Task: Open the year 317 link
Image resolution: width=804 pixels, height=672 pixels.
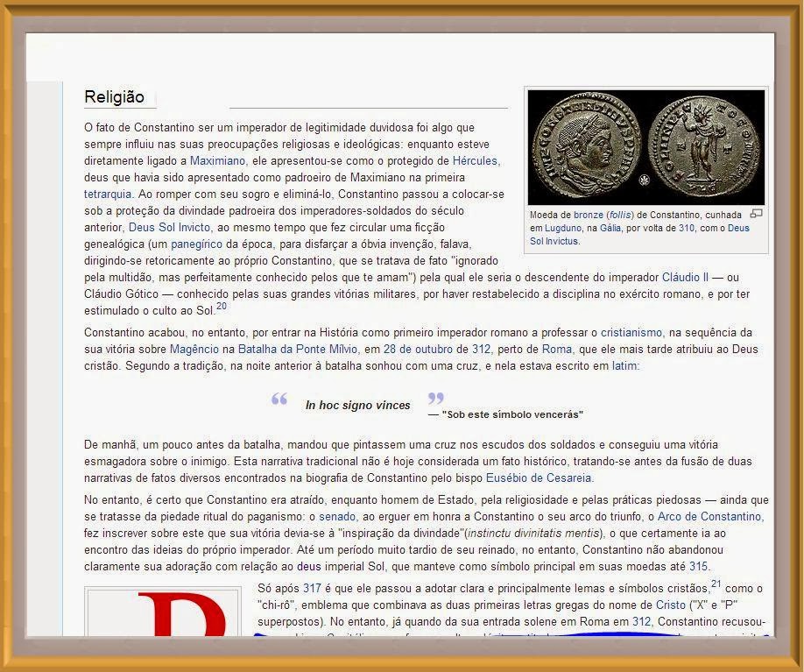Action: (312, 589)
